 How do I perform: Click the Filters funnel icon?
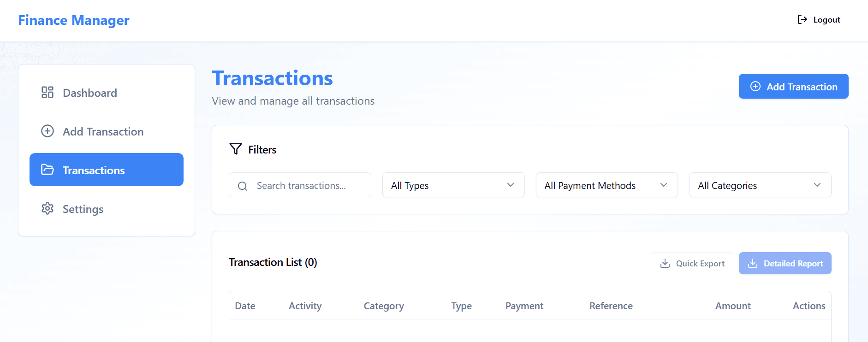pyautogui.click(x=236, y=149)
